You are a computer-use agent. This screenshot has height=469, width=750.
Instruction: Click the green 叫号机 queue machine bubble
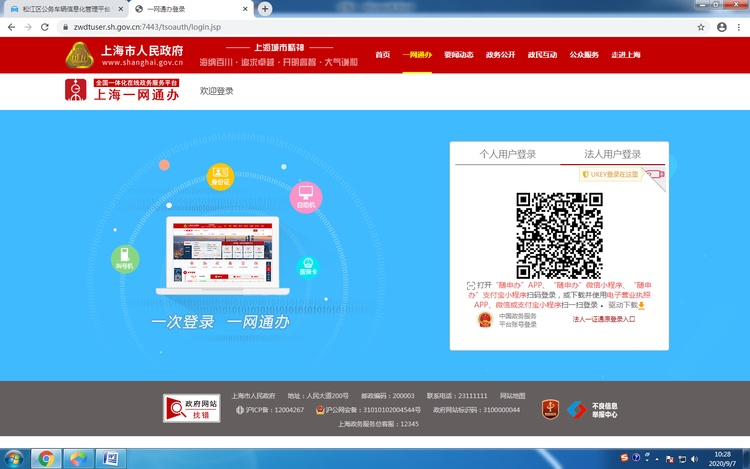[125, 259]
